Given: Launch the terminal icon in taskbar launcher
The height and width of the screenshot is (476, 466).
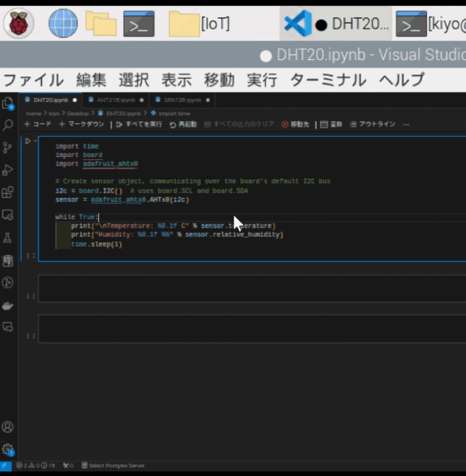Looking at the screenshot, I should coord(139,23).
